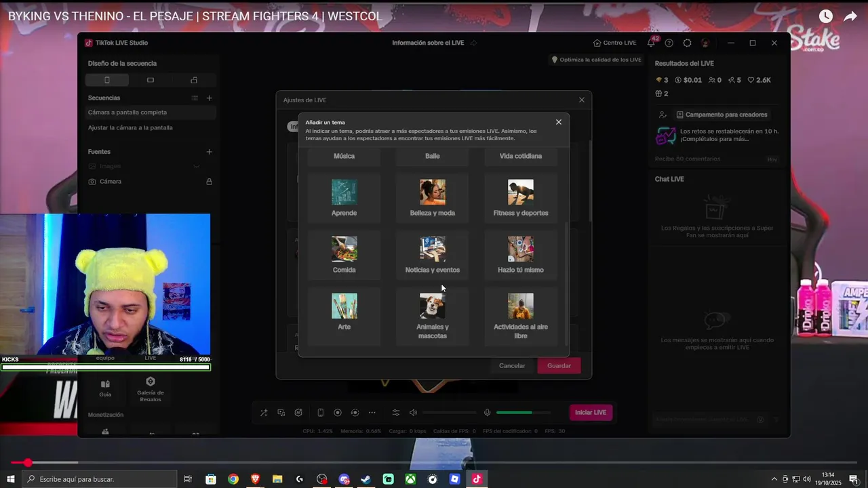868x488 pixels.
Task: Mute the speaker audio
Action: click(413, 413)
